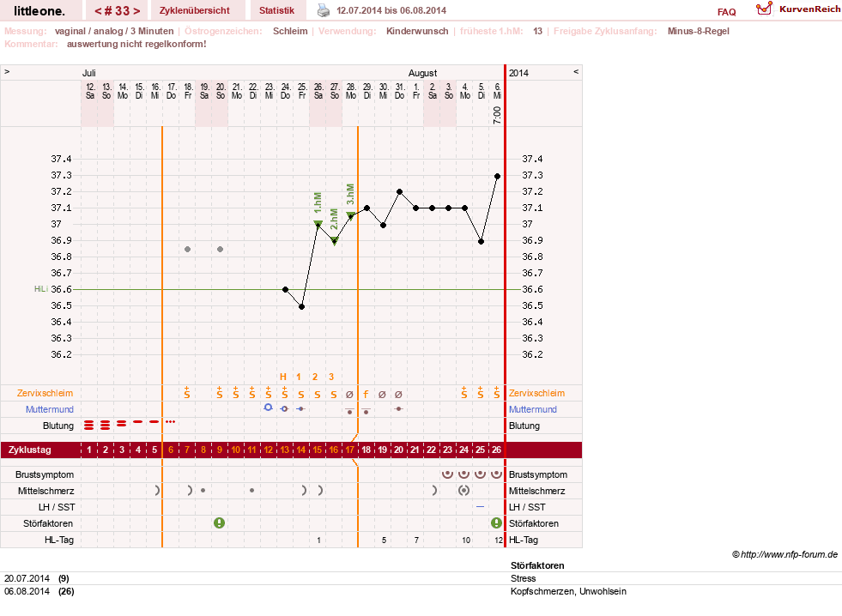Screen dimensions: 842x616
Task: Click the Muttermund row label on the left
Action: (50, 409)
